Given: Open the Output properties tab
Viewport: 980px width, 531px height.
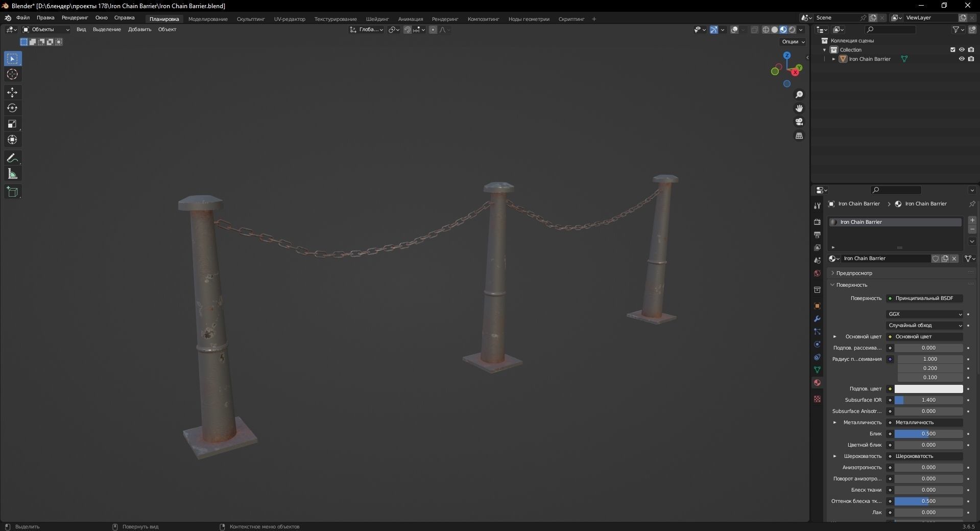Looking at the screenshot, I should (x=817, y=235).
